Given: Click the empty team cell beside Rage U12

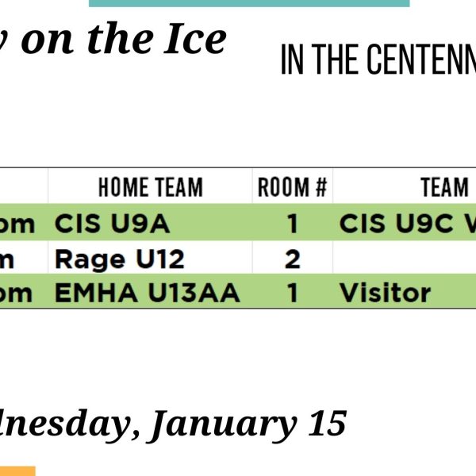Looking at the screenshot, I should (x=405, y=259).
